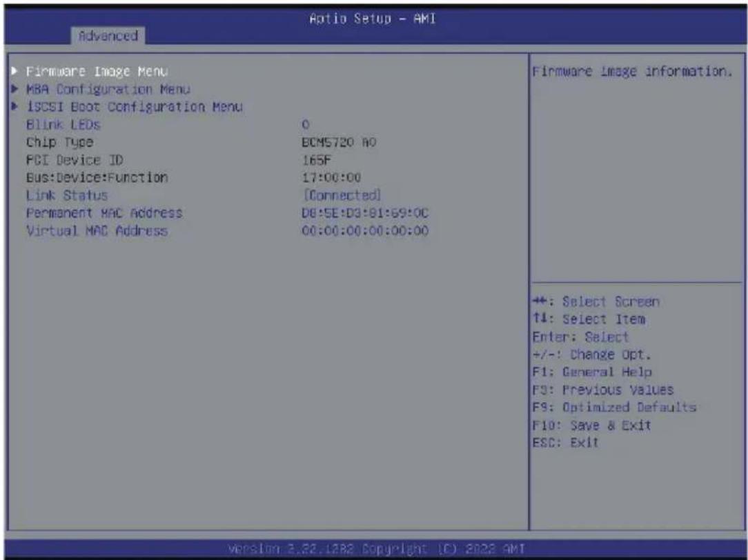Open MBA Configuration Menu
The width and height of the screenshot is (748, 560).
pos(108,89)
